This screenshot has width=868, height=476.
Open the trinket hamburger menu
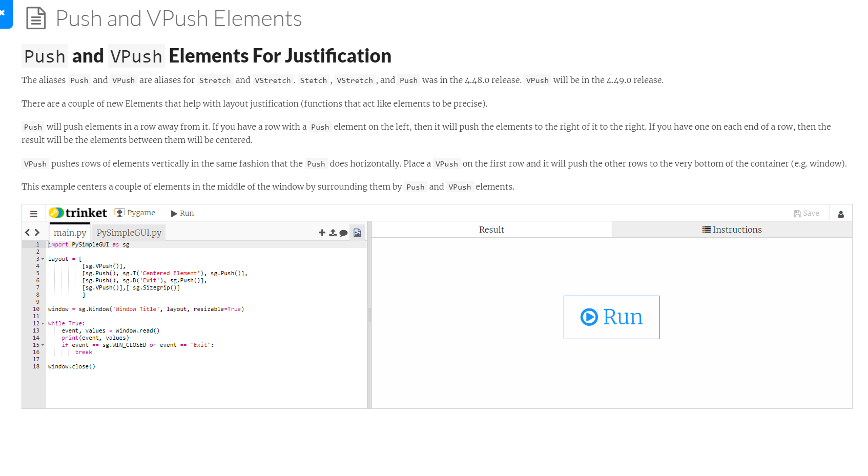[x=34, y=214]
